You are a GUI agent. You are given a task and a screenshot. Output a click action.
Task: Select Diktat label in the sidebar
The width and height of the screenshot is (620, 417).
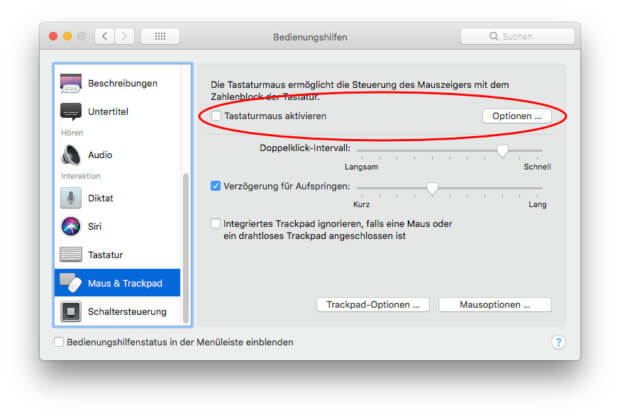point(100,198)
